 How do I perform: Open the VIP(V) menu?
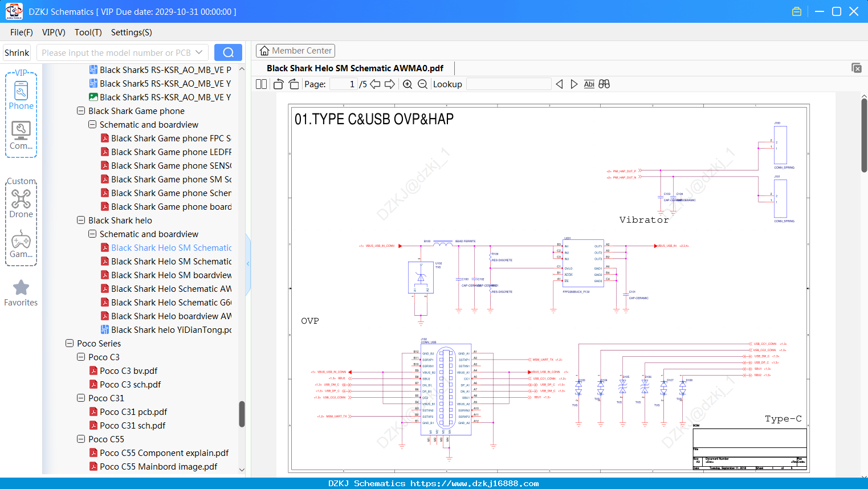[54, 32]
